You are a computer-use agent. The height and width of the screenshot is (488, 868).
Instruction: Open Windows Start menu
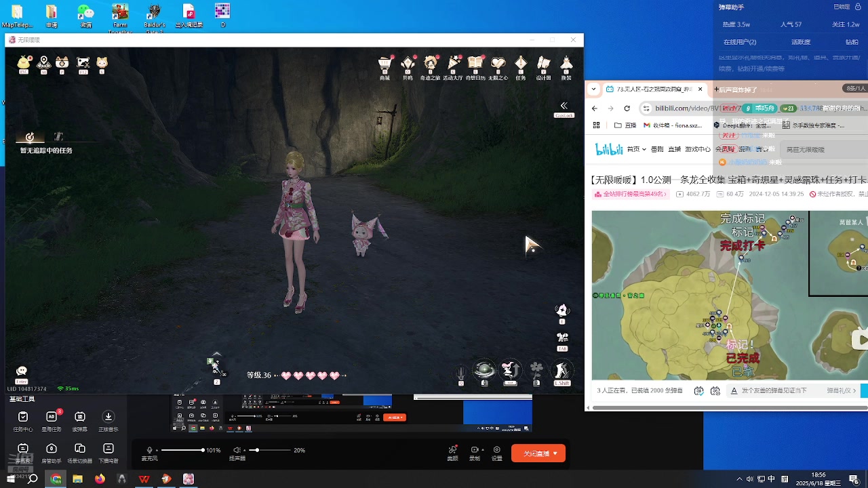click(x=11, y=479)
